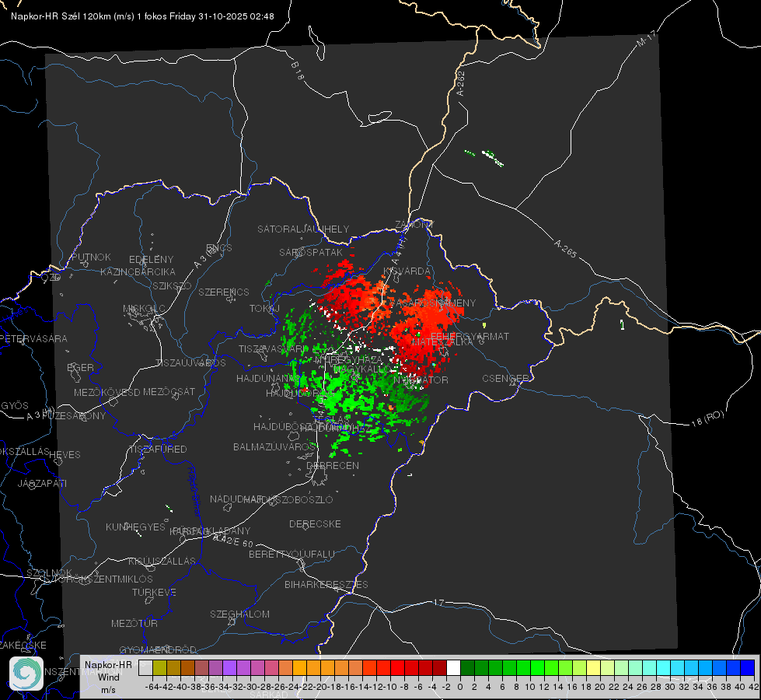The width and height of the screenshot is (761, 700).
Task: Click the DEBRECEN city label
Action: (x=333, y=465)
